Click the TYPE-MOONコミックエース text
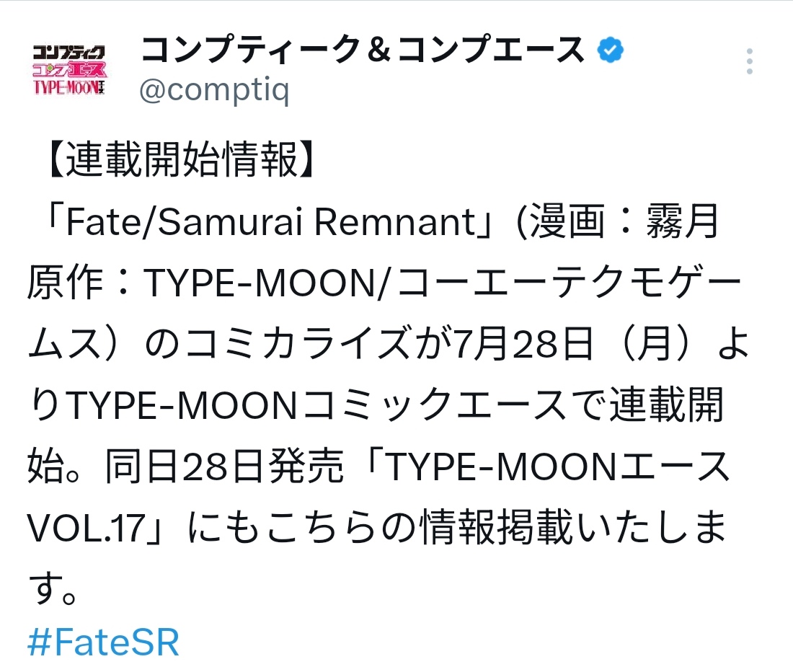 click(x=316, y=405)
